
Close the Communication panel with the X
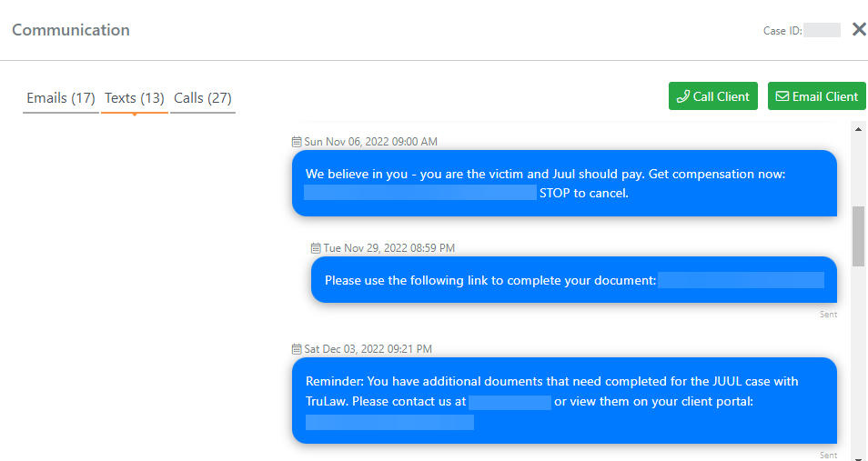coord(859,29)
